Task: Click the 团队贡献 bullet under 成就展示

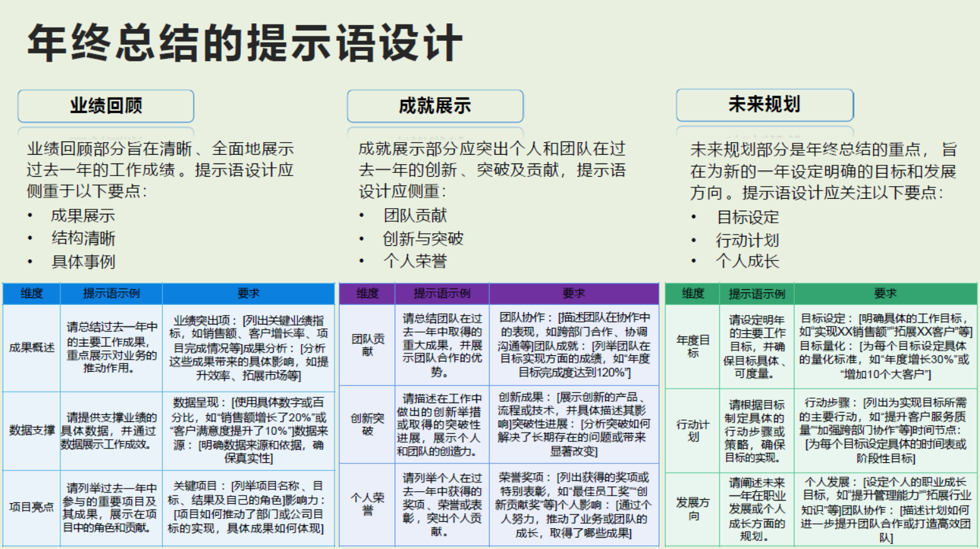Action: (x=415, y=216)
